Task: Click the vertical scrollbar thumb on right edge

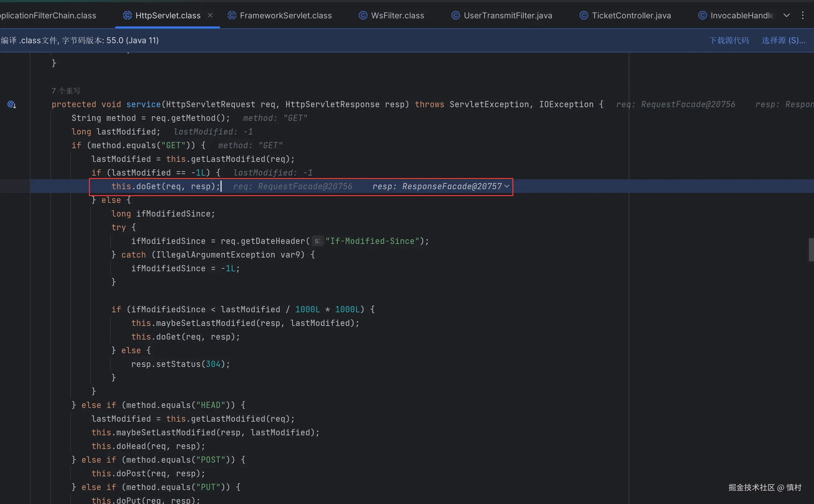Action: click(811, 250)
